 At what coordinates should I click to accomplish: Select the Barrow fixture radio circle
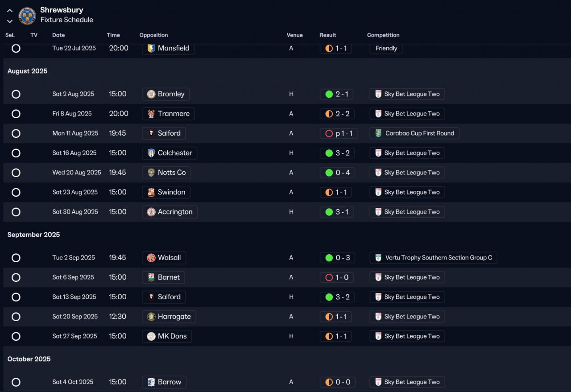click(16, 382)
